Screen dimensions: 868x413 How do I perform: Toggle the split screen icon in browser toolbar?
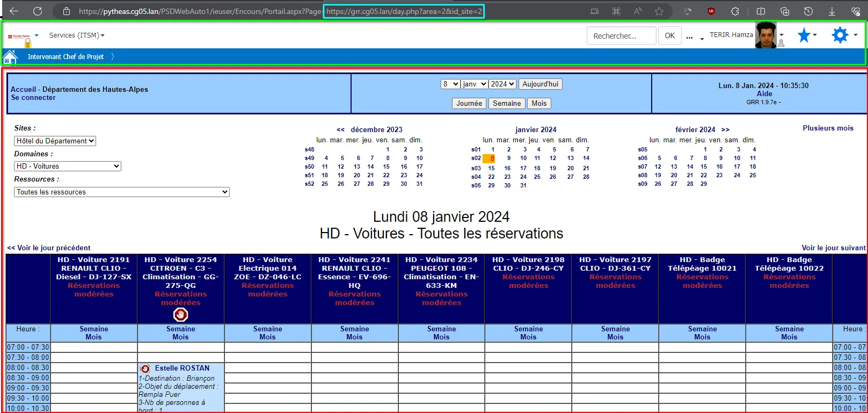761,11
